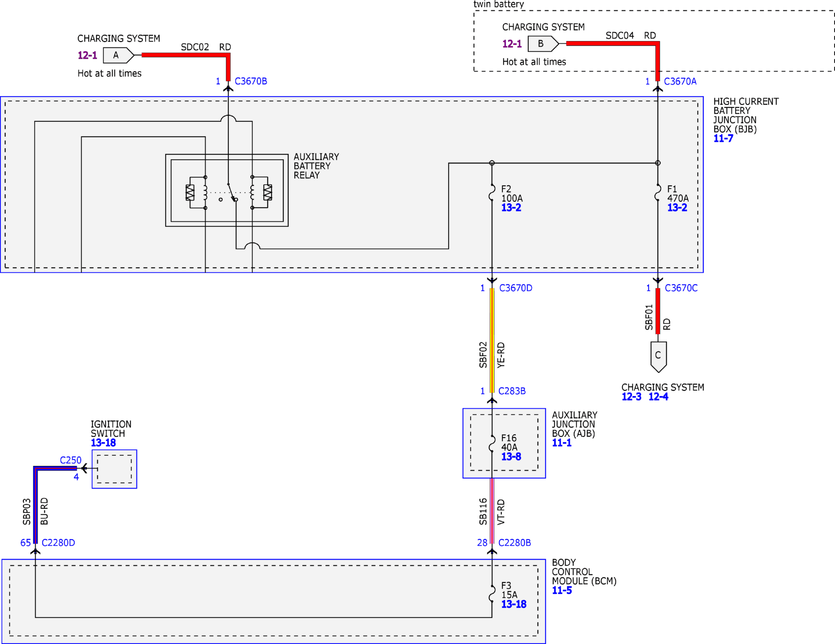Follow the 12-4 Charging System link
The image size is (835, 644).
coord(659,397)
